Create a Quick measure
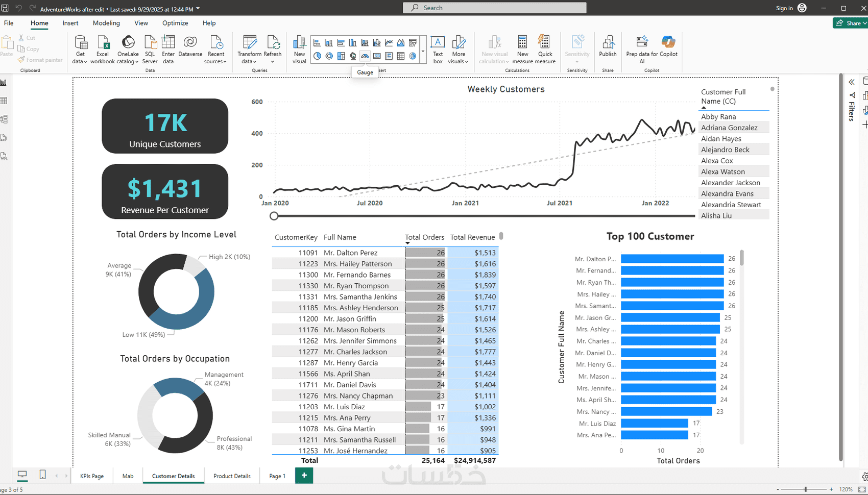This screenshot has width=868, height=495. coord(545,49)
